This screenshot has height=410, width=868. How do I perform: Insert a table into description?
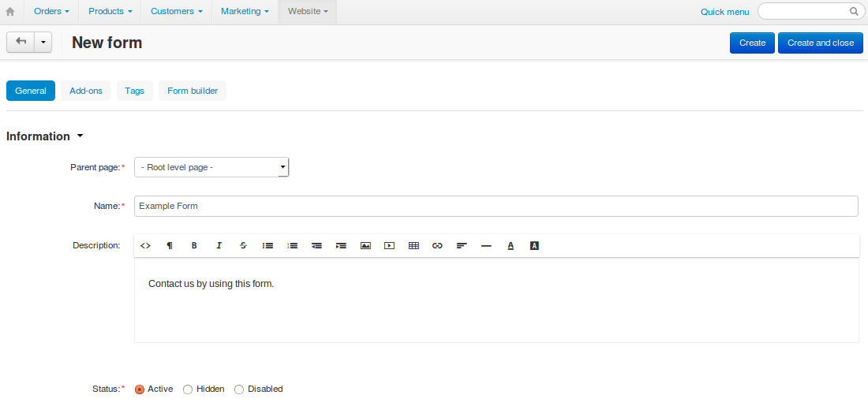(x=413, y=246)
